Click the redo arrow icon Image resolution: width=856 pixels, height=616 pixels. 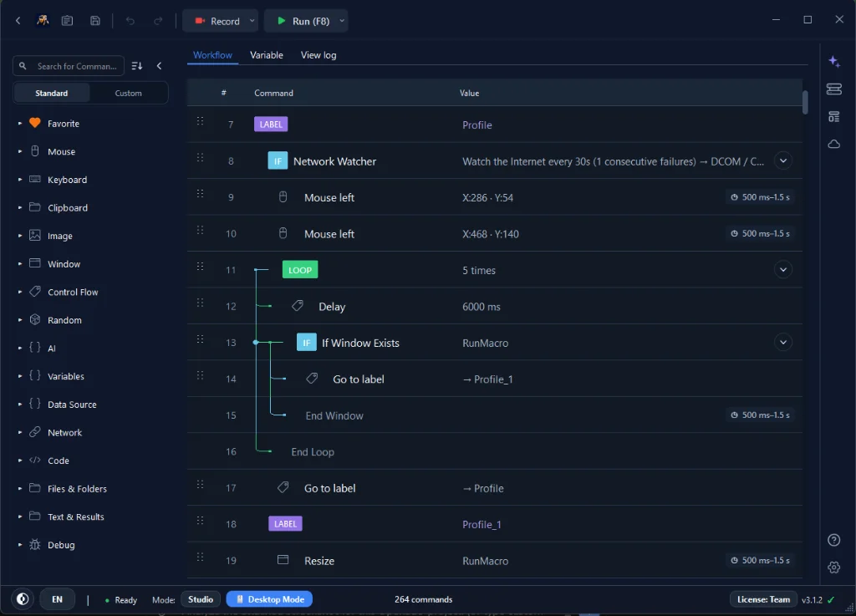coord(158,21)
